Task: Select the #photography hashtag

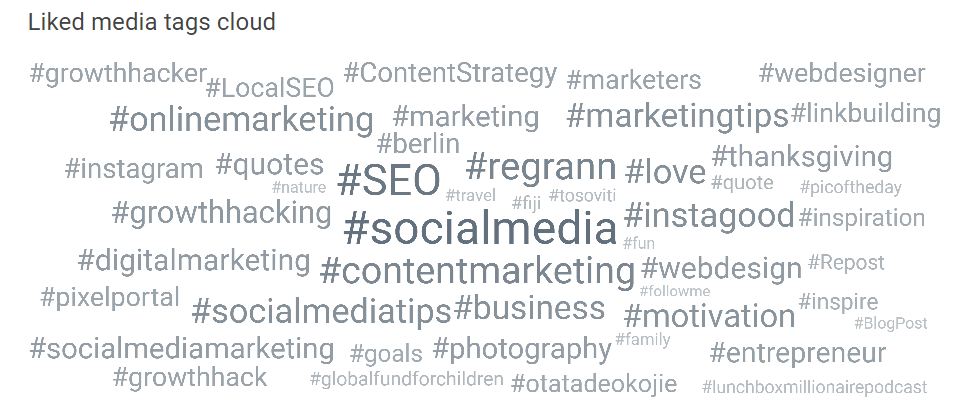Action: coord(522,350)
